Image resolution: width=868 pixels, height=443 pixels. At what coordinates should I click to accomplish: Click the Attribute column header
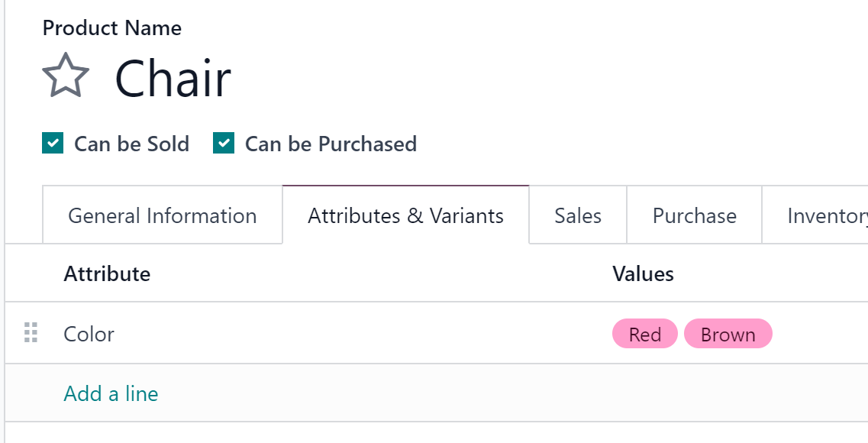(x=107, y=273)
